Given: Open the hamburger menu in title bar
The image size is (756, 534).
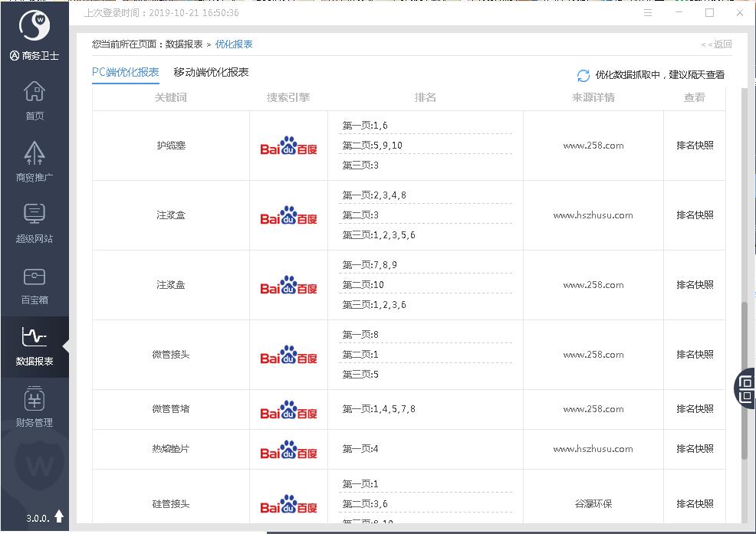Looking at the screenshot, I should click(648, 13).
